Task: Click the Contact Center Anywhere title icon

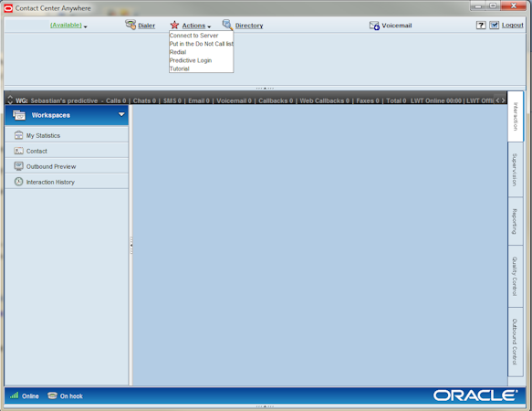Action: (8, 8)
